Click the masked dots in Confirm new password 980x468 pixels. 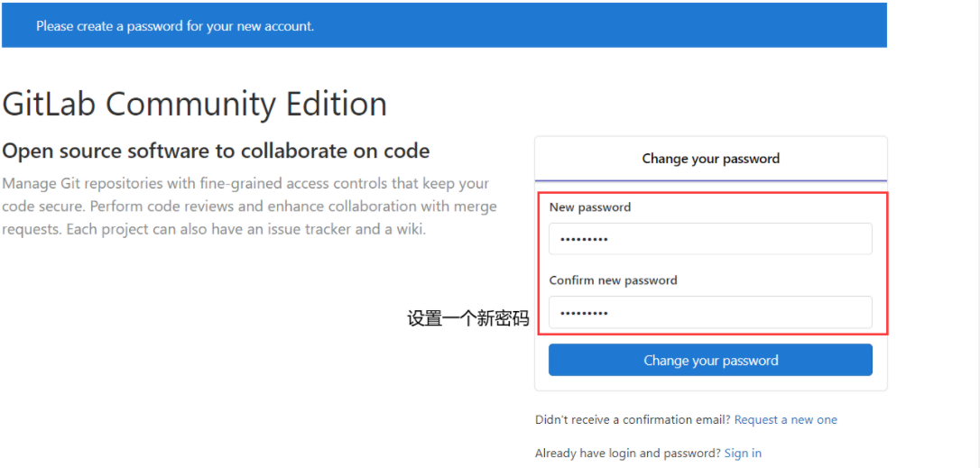click(584, 313)
